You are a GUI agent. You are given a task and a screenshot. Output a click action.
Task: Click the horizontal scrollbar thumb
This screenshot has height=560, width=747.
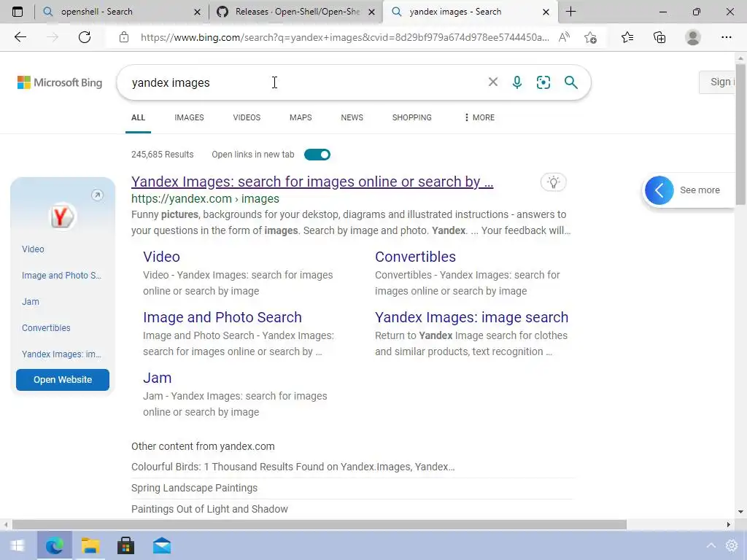tap(320, 525)
